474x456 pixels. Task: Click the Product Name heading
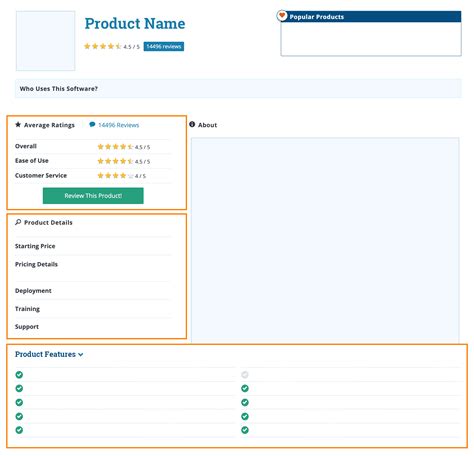tap(135, 24)
